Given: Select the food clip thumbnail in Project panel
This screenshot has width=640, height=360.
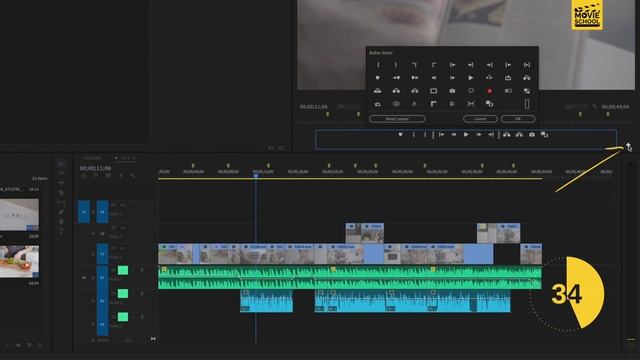Looking at the screenshot, I should (x=19, y=262).
